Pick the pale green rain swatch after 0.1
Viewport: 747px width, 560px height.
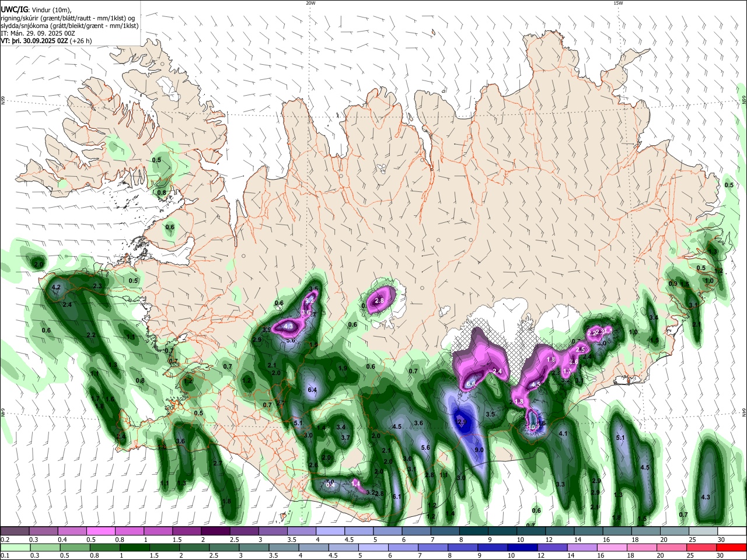(x=15, y=547)
